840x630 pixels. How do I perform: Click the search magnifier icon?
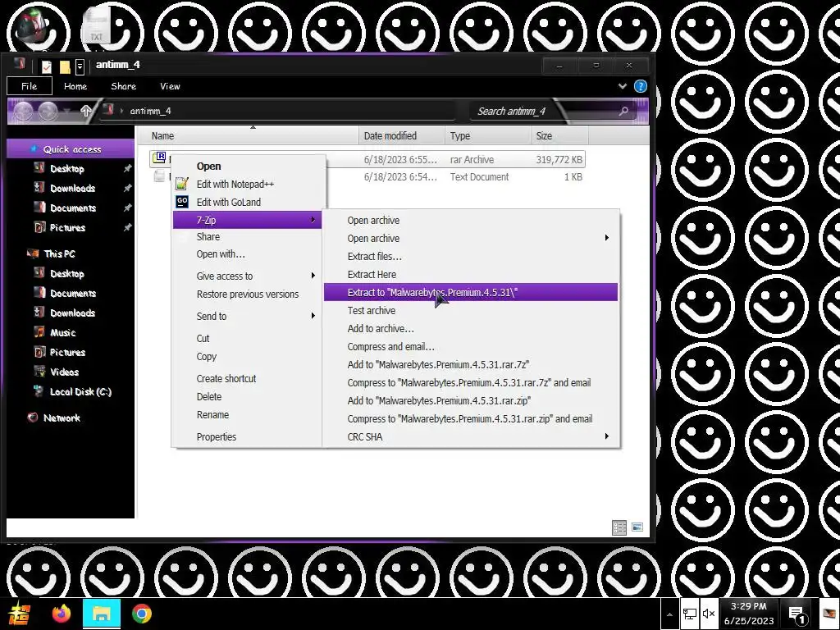[623, 111]
